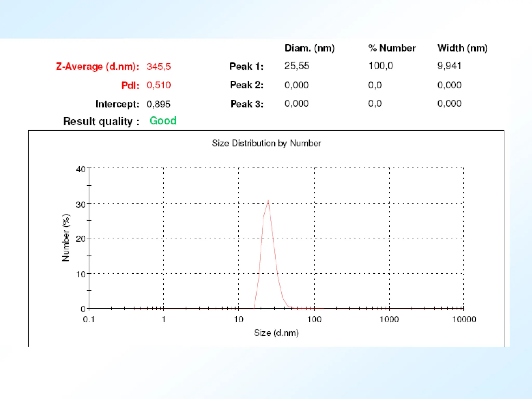Click the Peak 2: row label
Image resolution: width=532 pixels, height=399 pixels.
pyautogui.click(x=247, y=85)
